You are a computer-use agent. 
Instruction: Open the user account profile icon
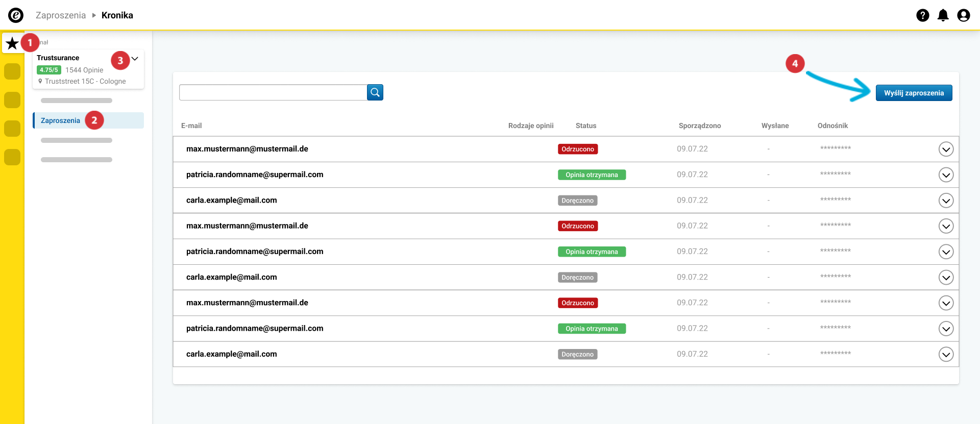963,15
